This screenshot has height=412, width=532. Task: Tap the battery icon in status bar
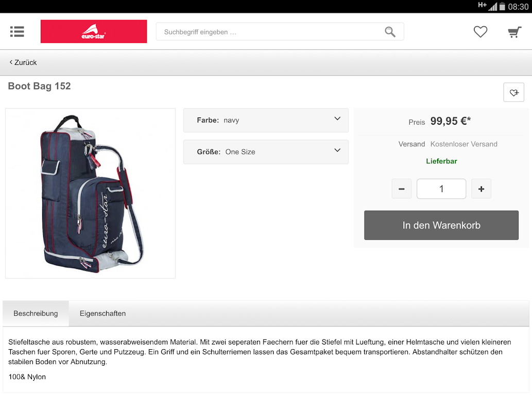point(502,6)
